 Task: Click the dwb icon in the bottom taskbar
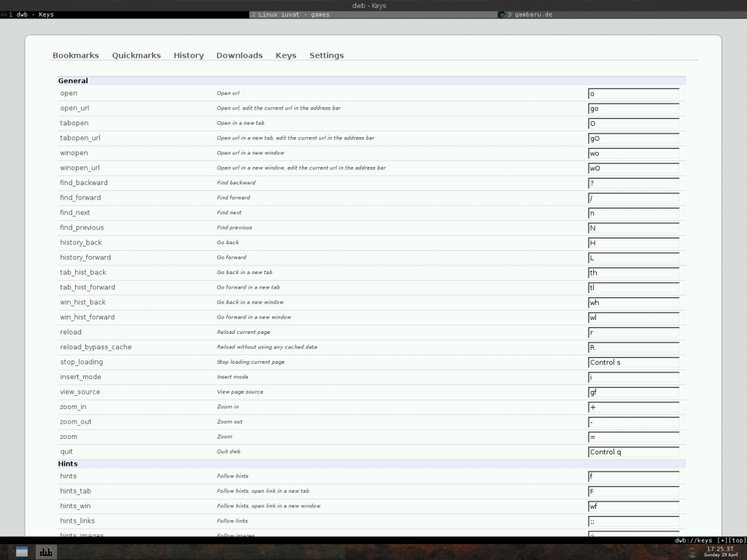[x=46, y=552]
